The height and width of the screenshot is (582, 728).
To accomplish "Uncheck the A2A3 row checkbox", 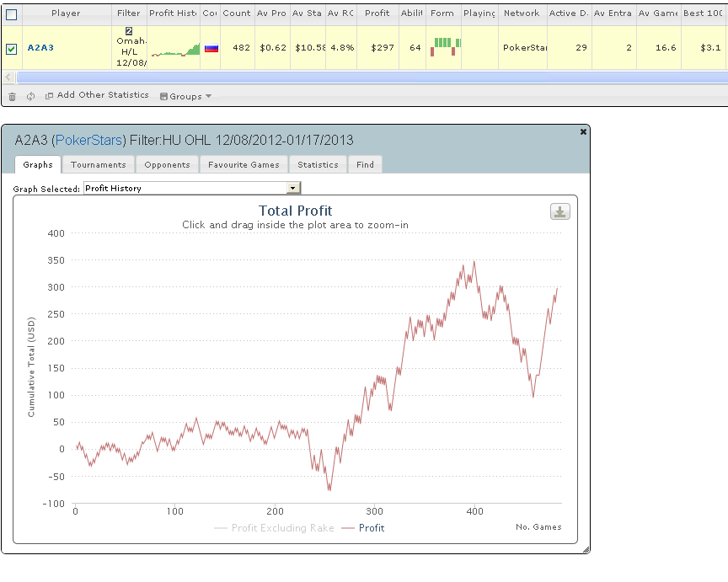I will [x=11, y=49].
